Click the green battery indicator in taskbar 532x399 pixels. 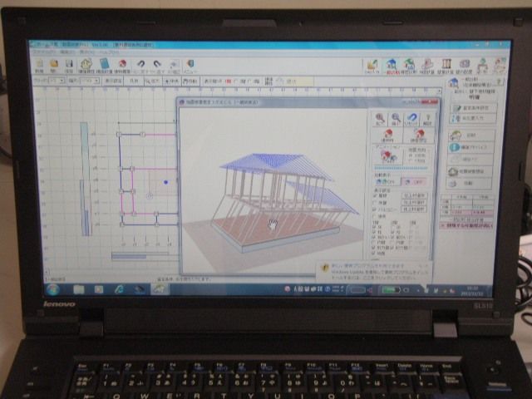391,290
